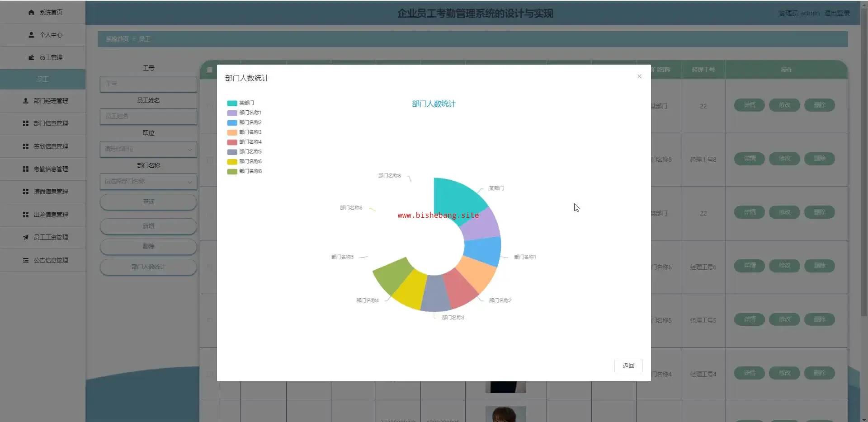This screenshot has width=868, height=422.
Task: Close the 部门人数统计 dialog with the X
Action: tap(639, 76)
